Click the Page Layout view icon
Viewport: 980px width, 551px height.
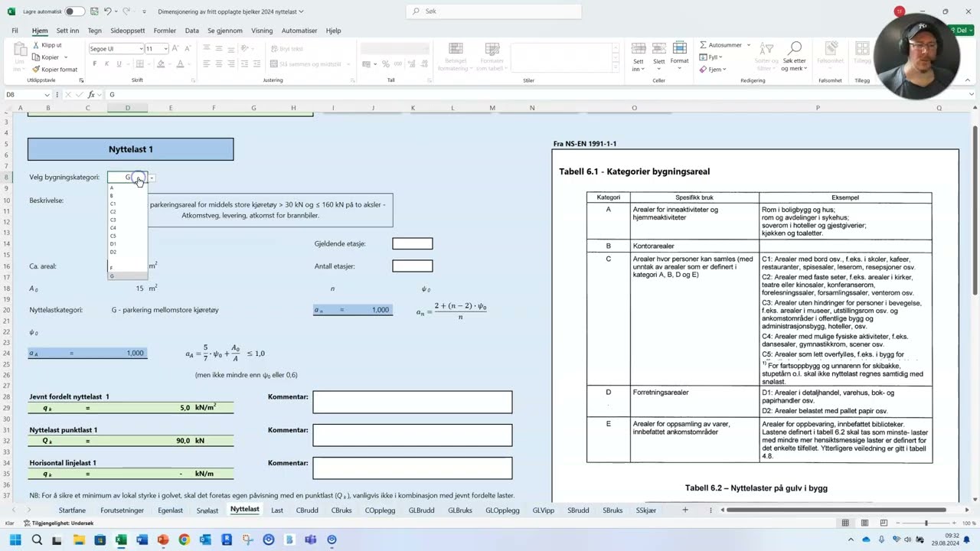point(864,523)
